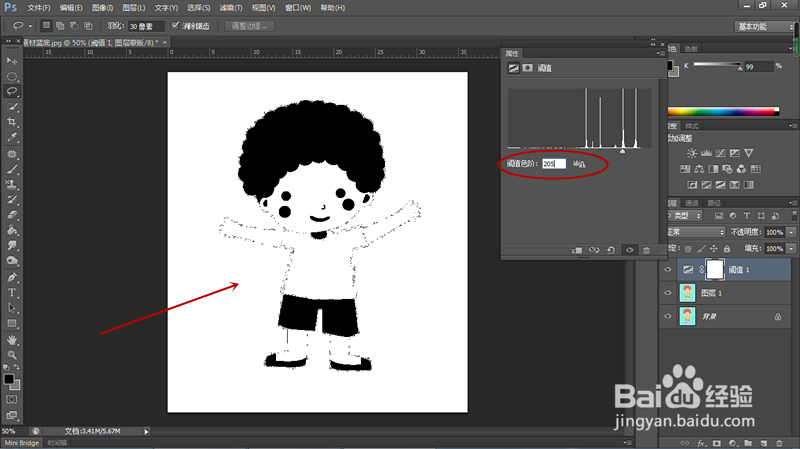Select the Quick Selection tool
Viewport: 800px width, 449px height.
[x=12, y=107]
